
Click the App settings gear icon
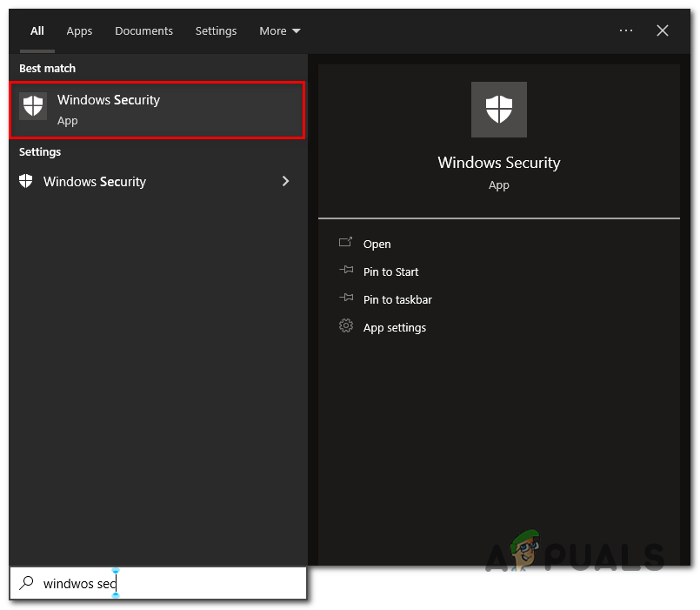tap(346, 325)
